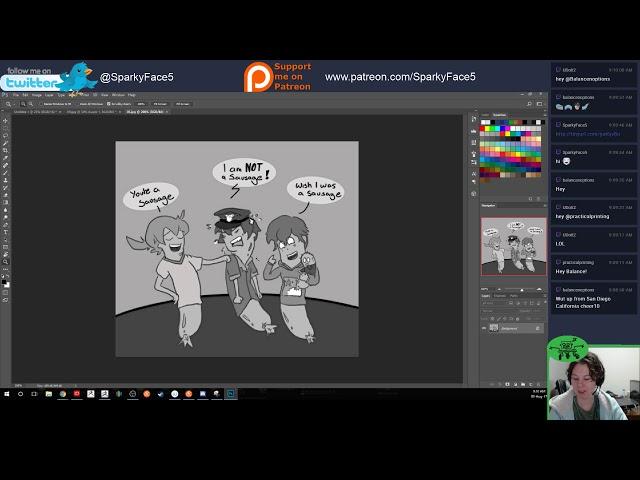This screenshot has height=480, width=640.
Task: Open the Window menu
Action: [x=118, y=95]
